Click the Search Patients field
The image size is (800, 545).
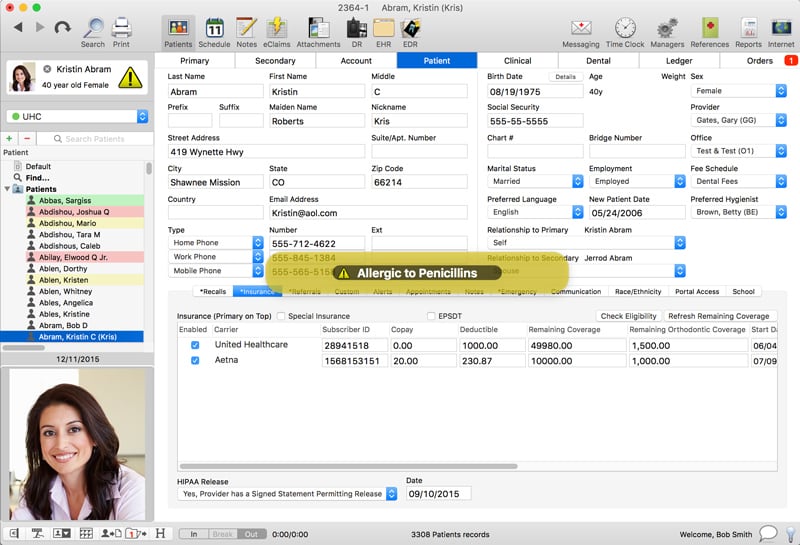pos(95,138)
